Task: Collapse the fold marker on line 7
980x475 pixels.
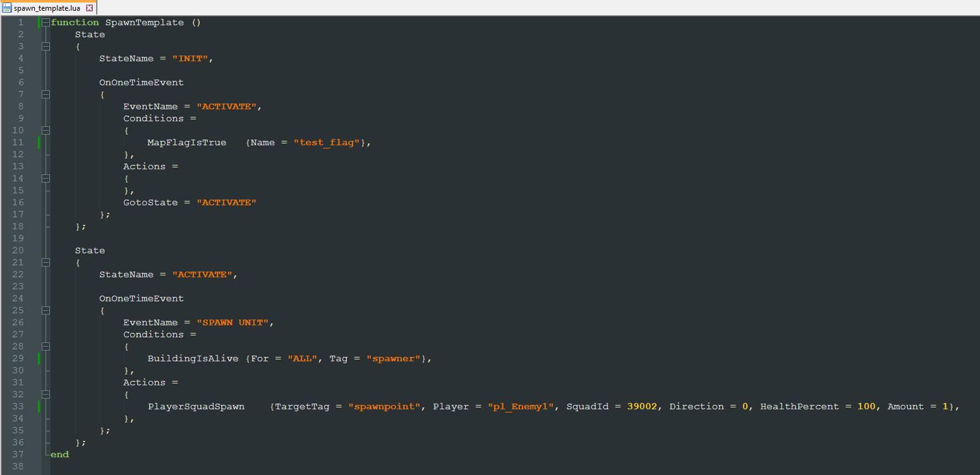Action: 45,94
